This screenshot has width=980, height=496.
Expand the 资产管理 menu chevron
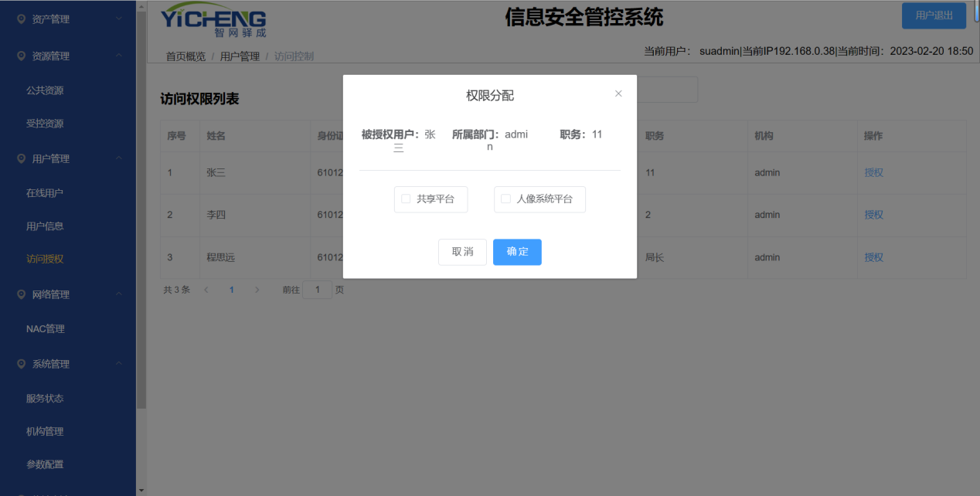coord(118,19)
